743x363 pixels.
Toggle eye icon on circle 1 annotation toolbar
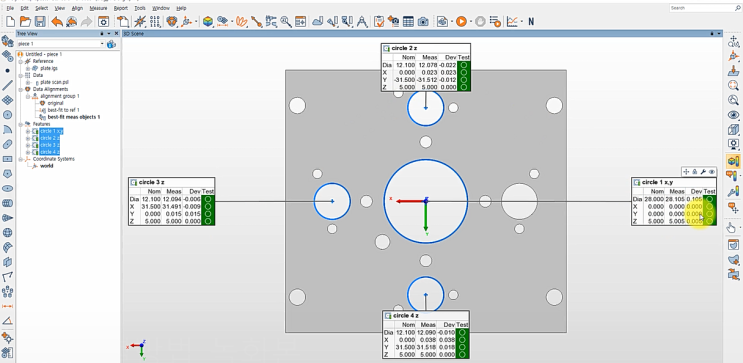[712, 172]
